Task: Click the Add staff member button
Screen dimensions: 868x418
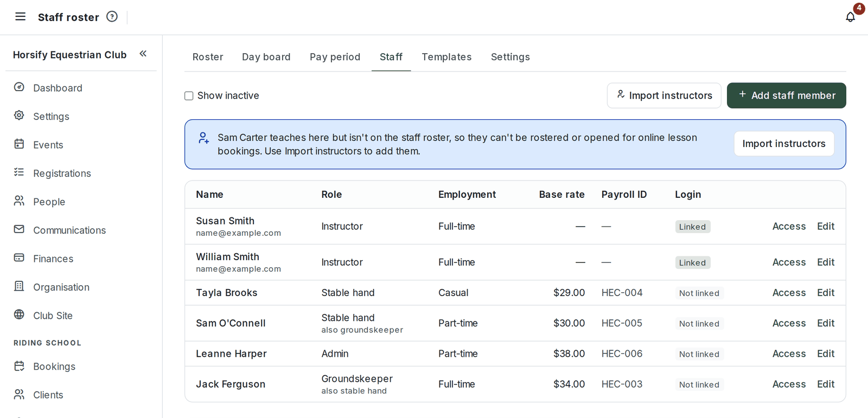Action: click(786, 95)
